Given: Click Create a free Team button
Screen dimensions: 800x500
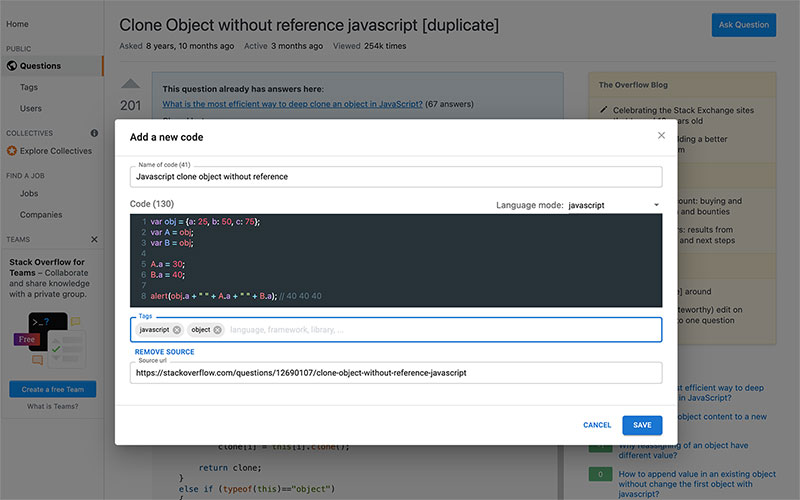Looking at the screenshot, I should (x=53, y=389).
